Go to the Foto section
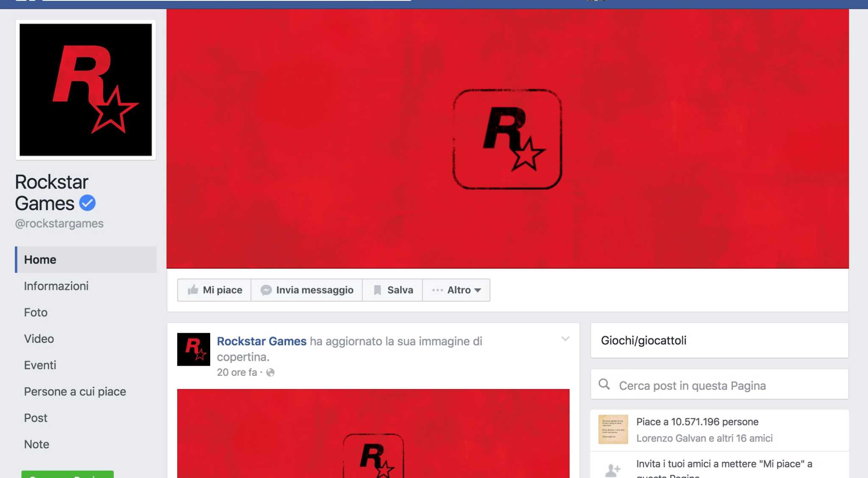Viewport: 868px width, 478px height. 36,312
